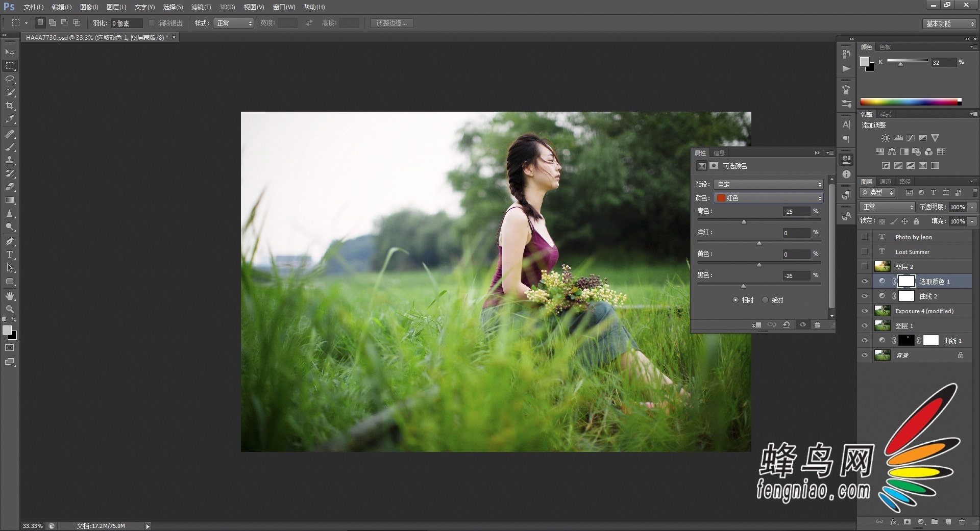
Task: Open the 不透明度 opacity dropdown arrow
Action: point(972,207)
